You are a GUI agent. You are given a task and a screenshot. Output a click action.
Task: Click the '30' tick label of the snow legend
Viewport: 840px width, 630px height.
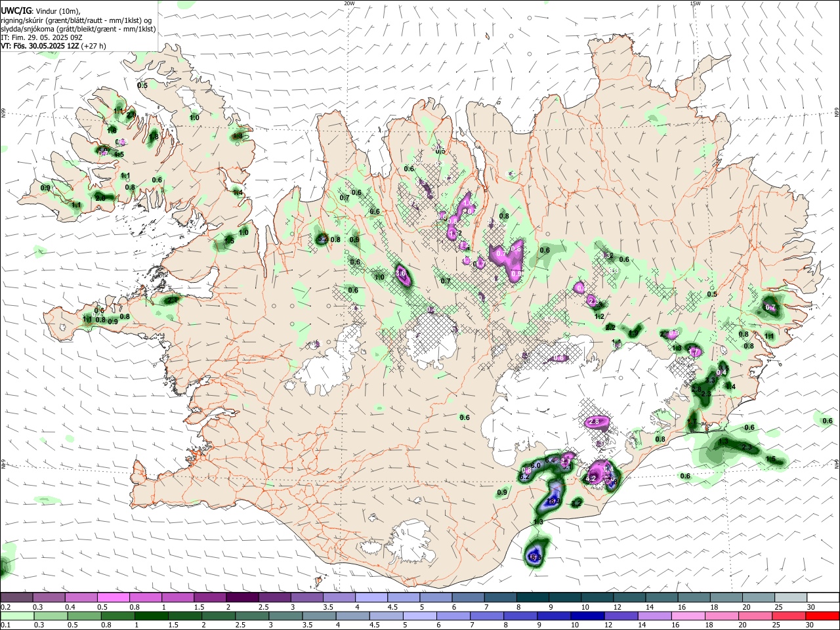tap(810, 607)
